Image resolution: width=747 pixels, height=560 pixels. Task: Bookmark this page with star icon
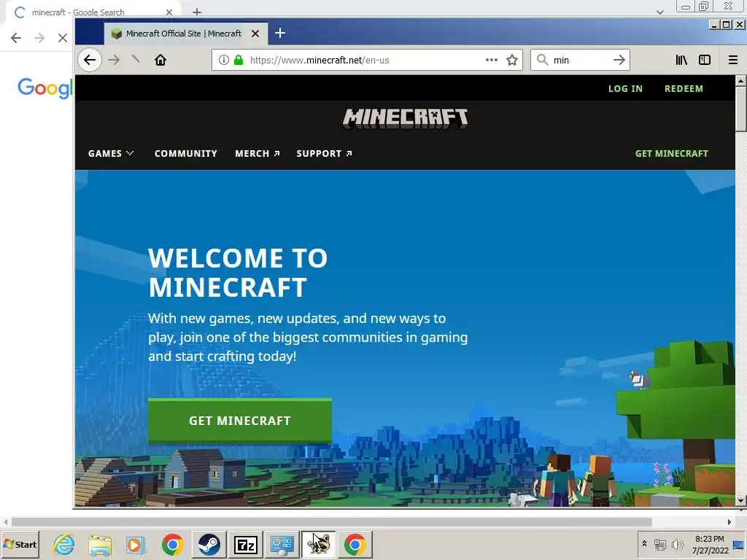(512, 60)
